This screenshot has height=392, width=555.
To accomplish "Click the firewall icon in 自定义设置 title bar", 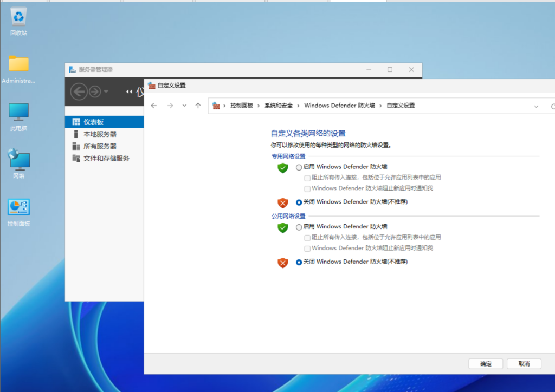I will [152, 85].
